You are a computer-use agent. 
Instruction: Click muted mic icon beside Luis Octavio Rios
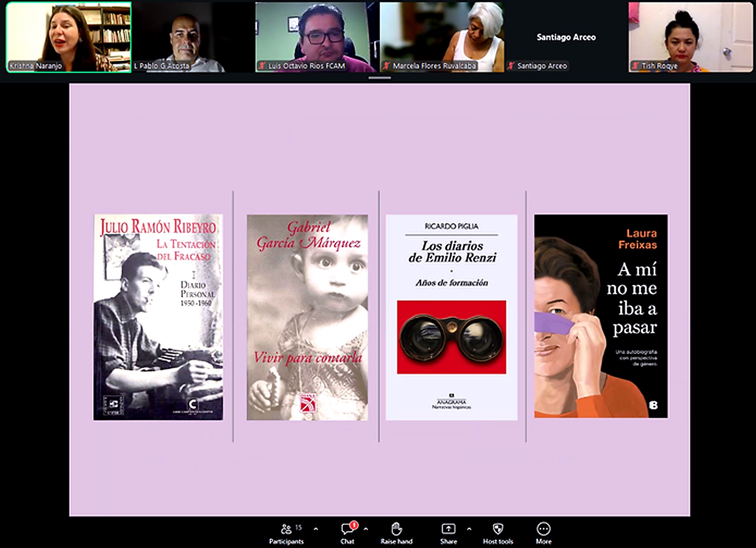tap(262, 66)
